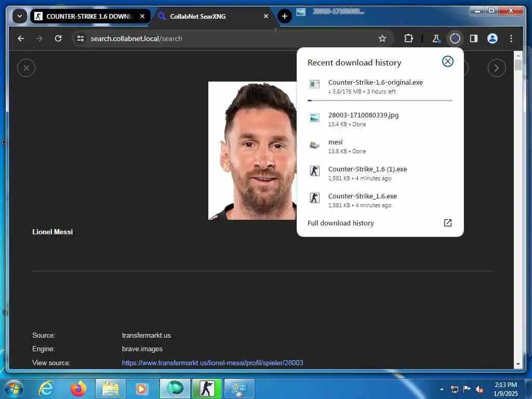The height and width of the screenshot is (399, 532).
Task: Go forward one page
Action: [39, 38]
